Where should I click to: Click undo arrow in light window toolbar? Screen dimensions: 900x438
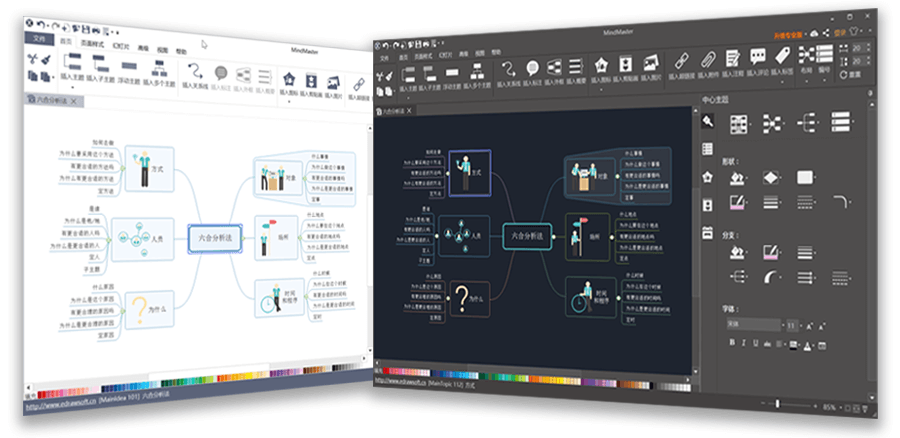coord(41,24)
